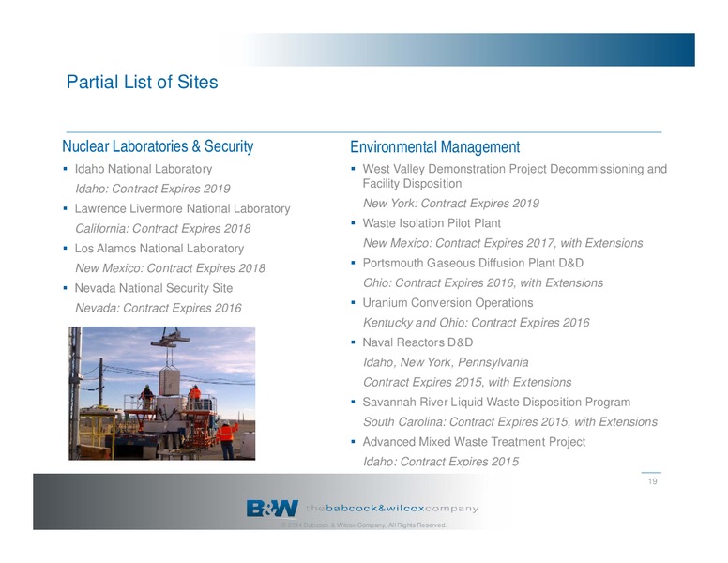Click 'Kentucky and Ohio: Contract Expires 2016'
The height and width of the screenshot is (563, 728).
[x=477, y=323]
